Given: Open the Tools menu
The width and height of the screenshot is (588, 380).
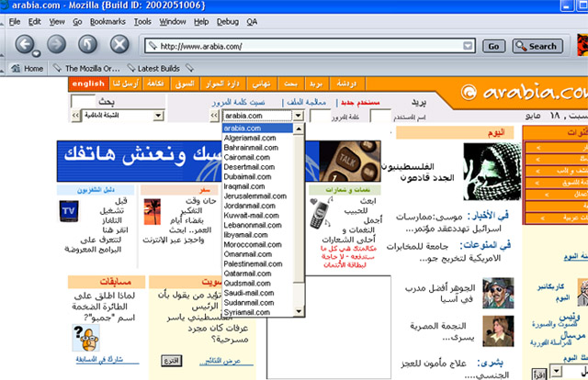Looking at the screenshot, I should (142, 22).
